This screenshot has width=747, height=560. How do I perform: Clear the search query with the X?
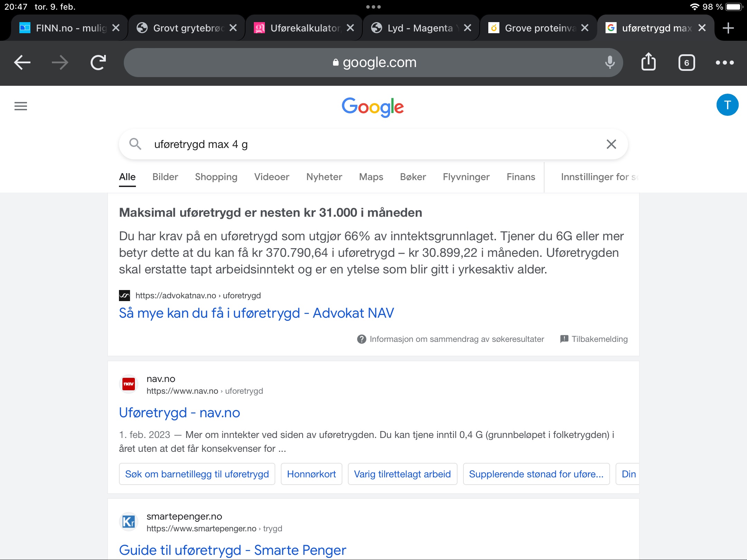611,144
